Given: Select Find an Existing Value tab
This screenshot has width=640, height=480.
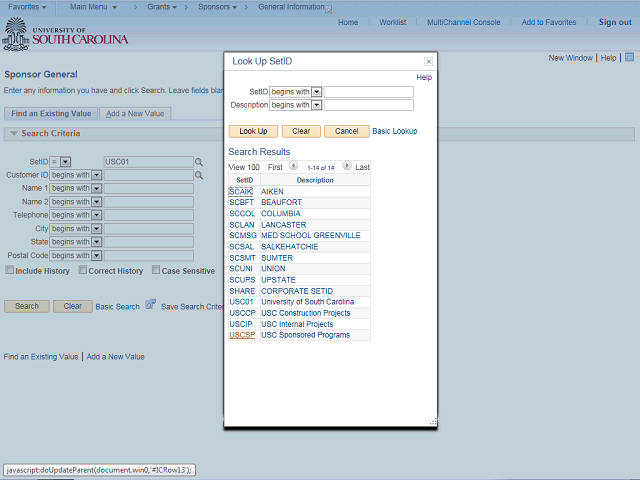Looking at the screenshot, I should click(51, 113).
